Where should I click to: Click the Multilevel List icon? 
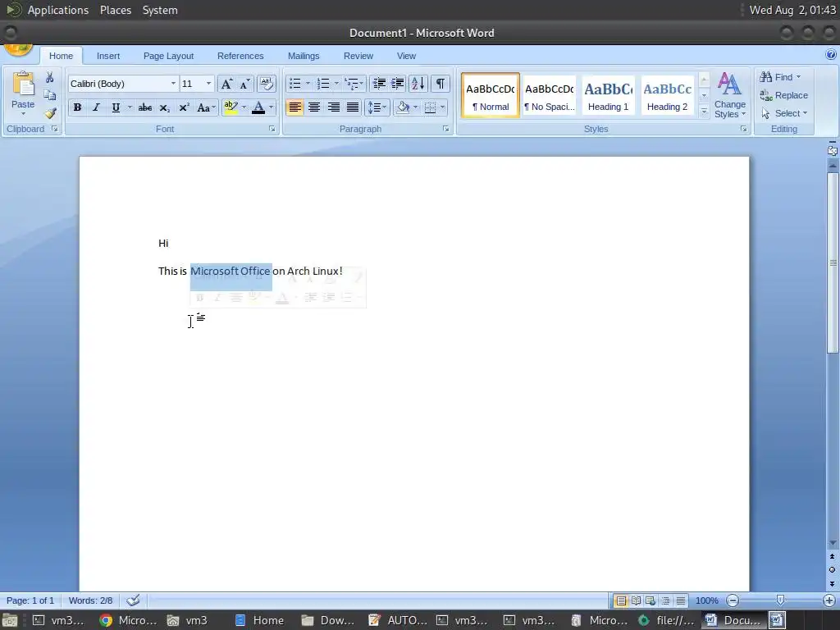351,84
